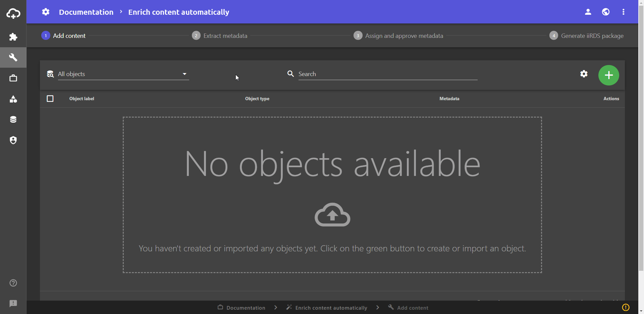Open the shapes sidebar section
The width and height of the screenshot is (644, 314).
tap(13, 99)
